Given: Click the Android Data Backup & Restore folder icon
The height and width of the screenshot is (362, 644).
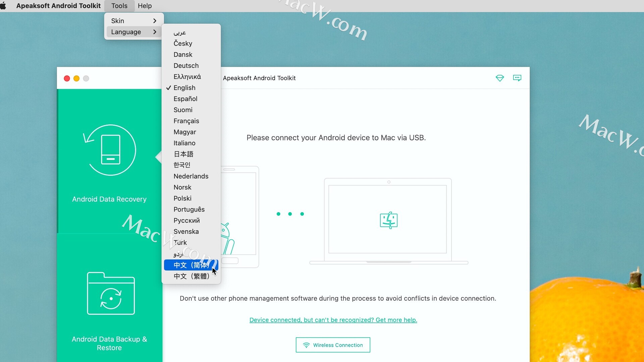Looking at the screenshot, I should point(111,293).
